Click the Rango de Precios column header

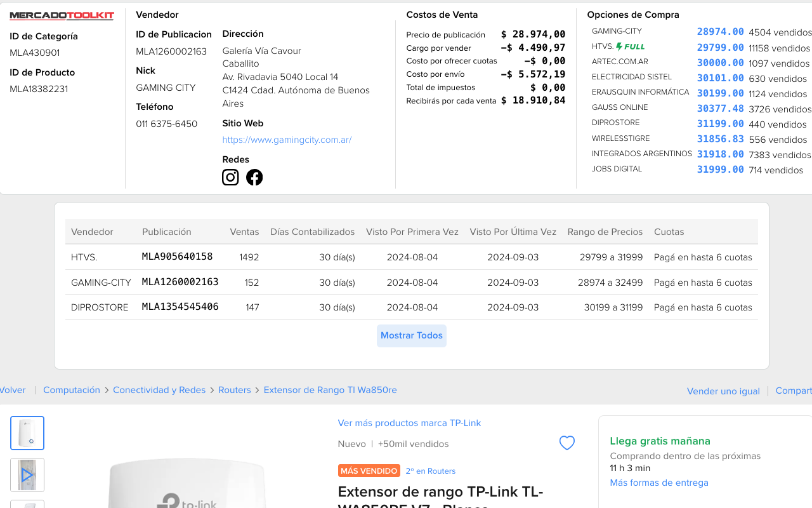pyautogui.click(x=605, y=232)
